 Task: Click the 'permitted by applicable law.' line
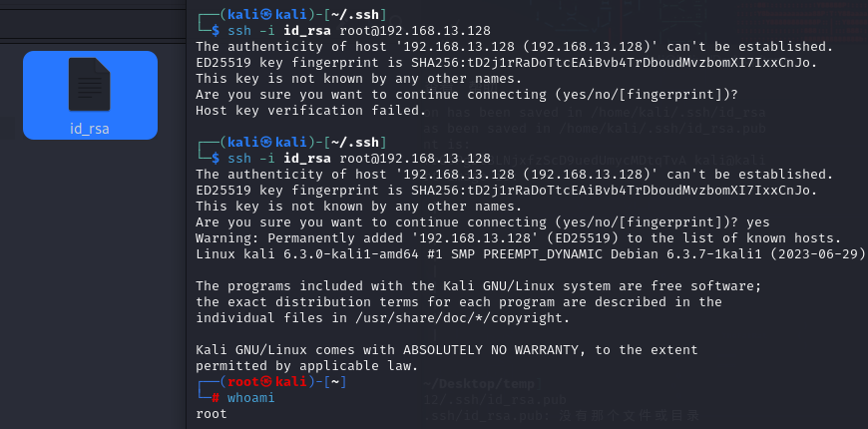click(306, 365)
